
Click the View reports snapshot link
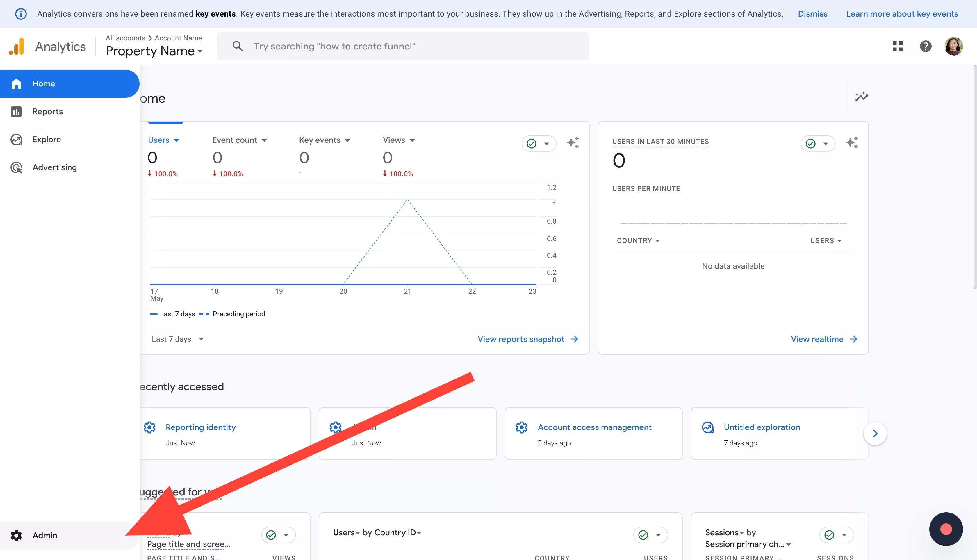[527, 339]
